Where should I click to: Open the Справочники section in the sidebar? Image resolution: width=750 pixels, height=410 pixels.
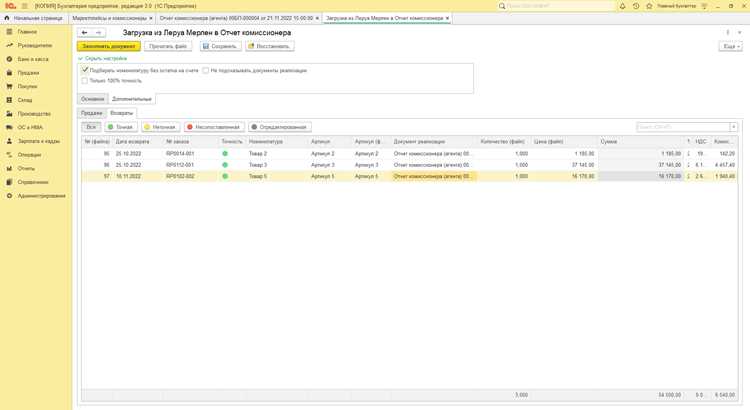pyautogui.click(x=33, y=182)
